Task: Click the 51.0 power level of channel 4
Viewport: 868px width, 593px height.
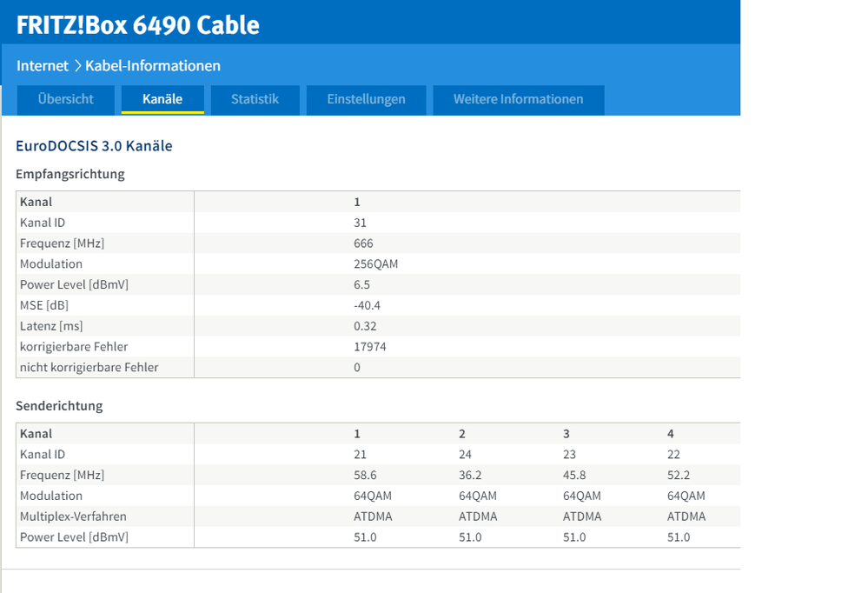Action: click(679, 537)
